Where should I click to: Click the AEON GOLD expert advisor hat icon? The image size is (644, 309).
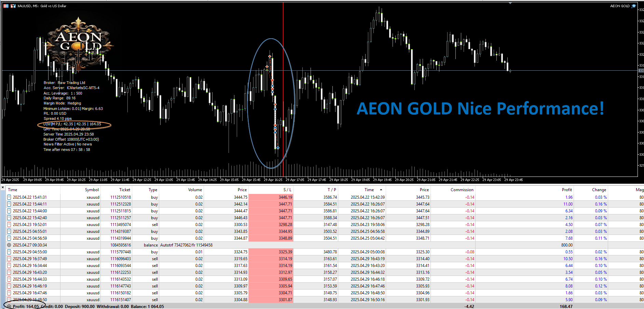click(634, 6)
